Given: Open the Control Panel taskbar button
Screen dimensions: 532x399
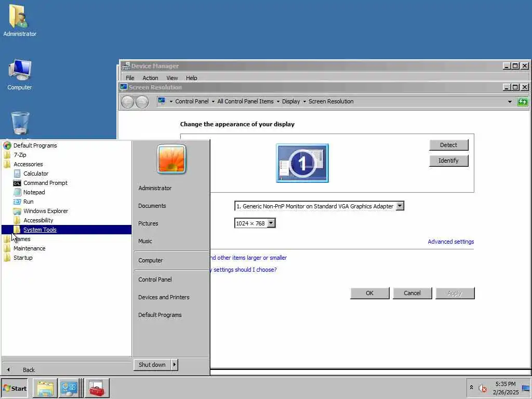Looking at the screenshot, I should pyautogui.click(x=69, y=388).
